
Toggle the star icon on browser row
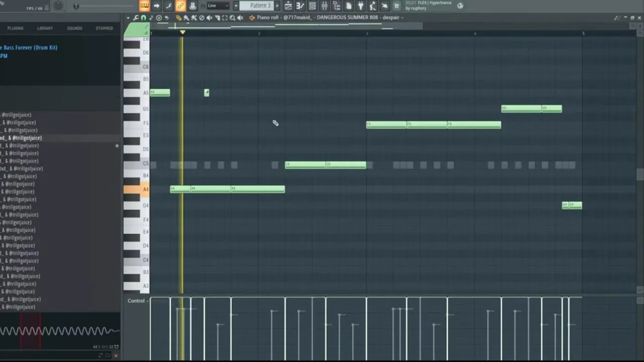[117, 146]
